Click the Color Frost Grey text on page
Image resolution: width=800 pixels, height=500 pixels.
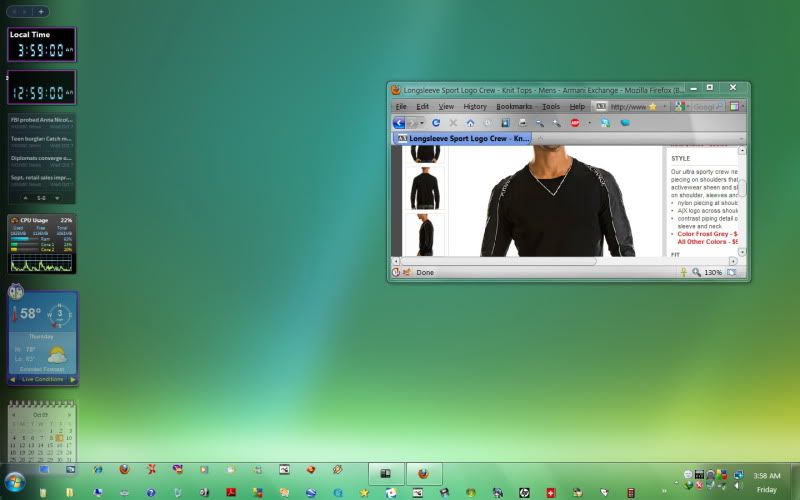[703, 234]
